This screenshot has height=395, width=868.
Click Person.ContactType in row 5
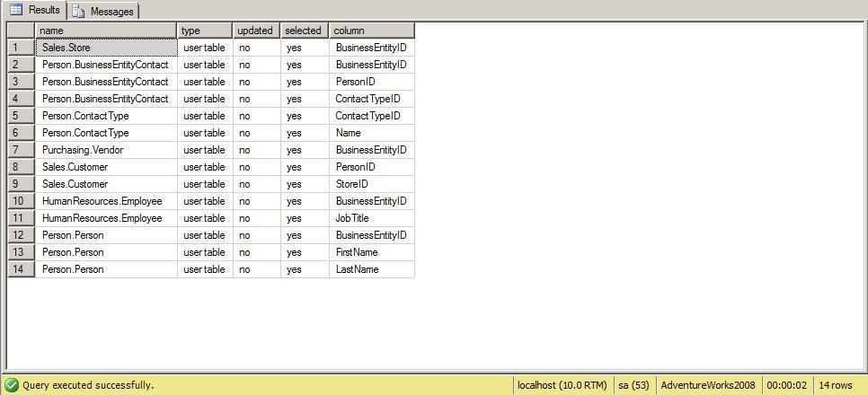(x=106, y=116)
